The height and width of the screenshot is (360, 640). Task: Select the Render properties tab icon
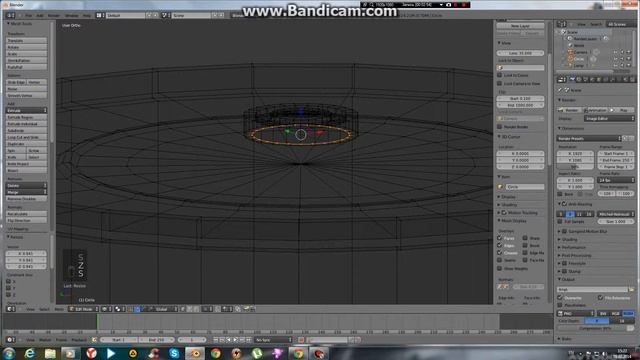(x=572, y=79)
